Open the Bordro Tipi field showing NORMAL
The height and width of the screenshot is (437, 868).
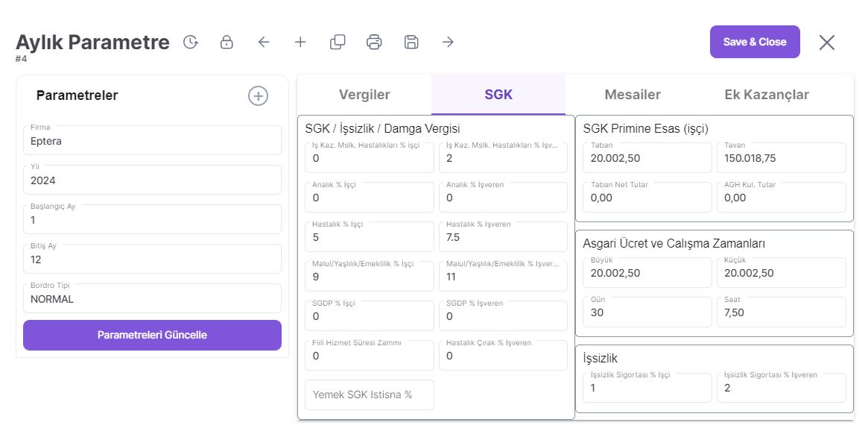click(x=152, y=299)
